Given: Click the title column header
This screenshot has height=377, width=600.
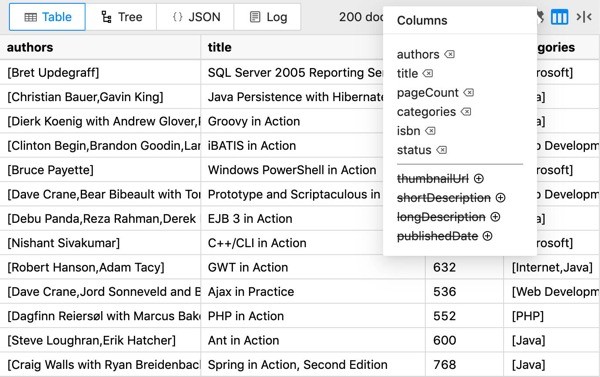Looking at the screenshot, I should coord(292,47).
